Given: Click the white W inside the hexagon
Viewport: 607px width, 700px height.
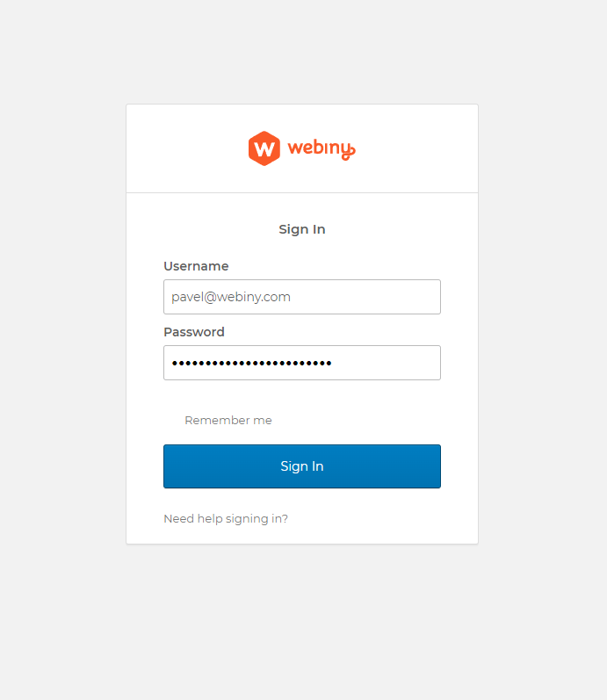Looking at the screenshot, I should tap(264, 148).
